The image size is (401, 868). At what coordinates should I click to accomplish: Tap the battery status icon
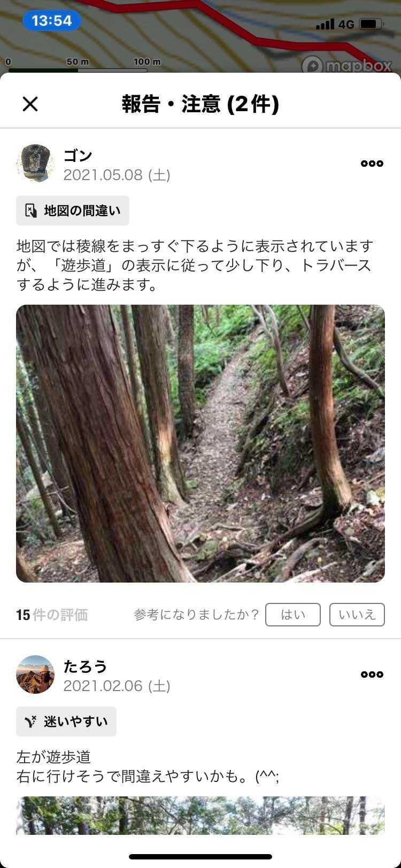click(371, 24)
